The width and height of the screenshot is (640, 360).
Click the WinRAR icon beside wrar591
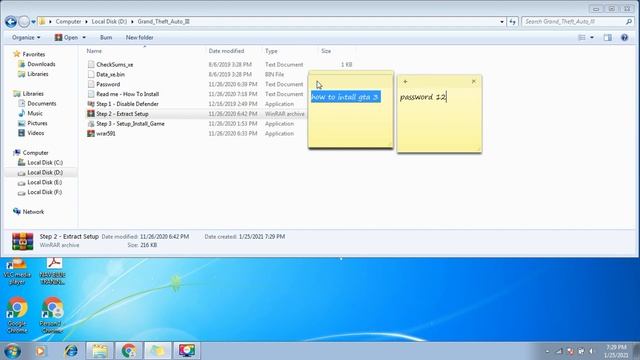91,133
